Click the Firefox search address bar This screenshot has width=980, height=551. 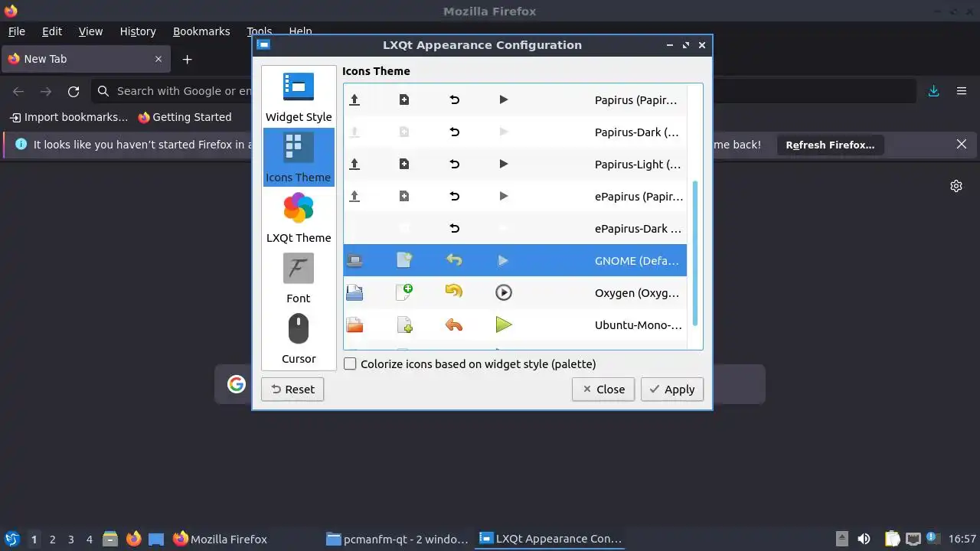tap(504, 91)
